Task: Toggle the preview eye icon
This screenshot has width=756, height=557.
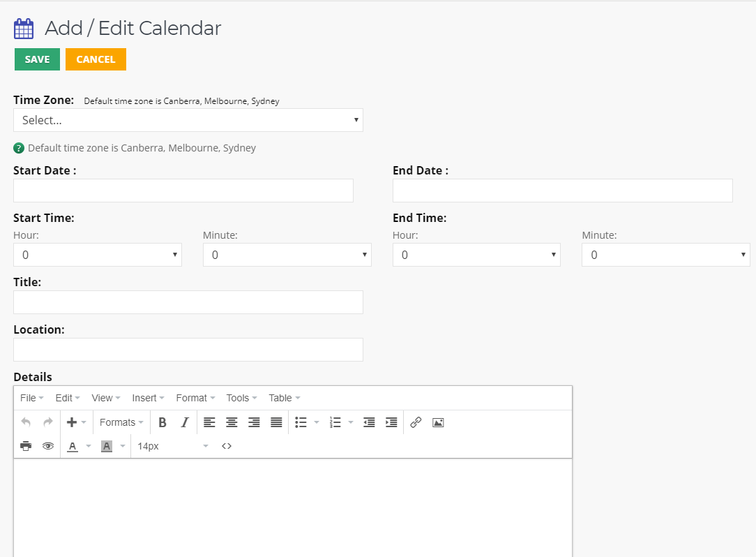Action: (x=48, y=446)
